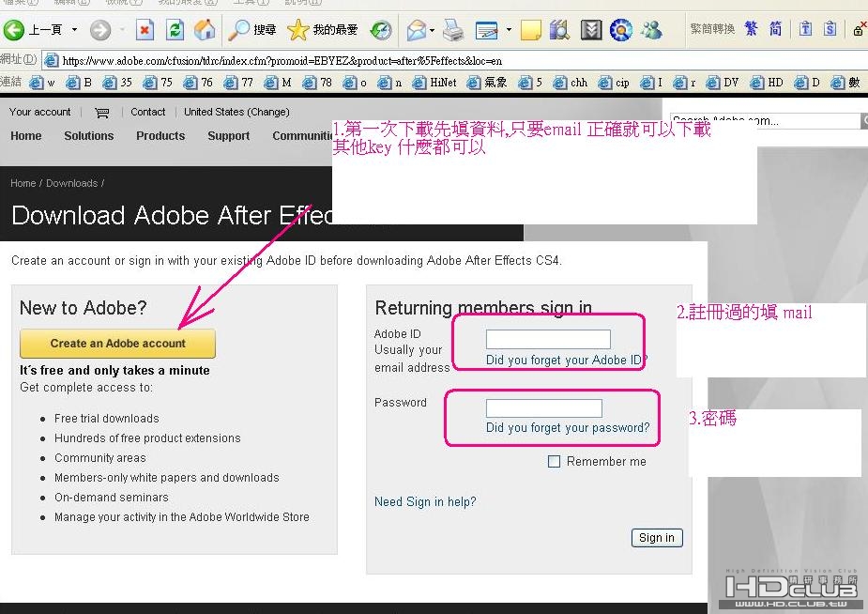Open the DV links-bar bookmark
Viewport: 868px width, 614px height.
tap(723, 83)
